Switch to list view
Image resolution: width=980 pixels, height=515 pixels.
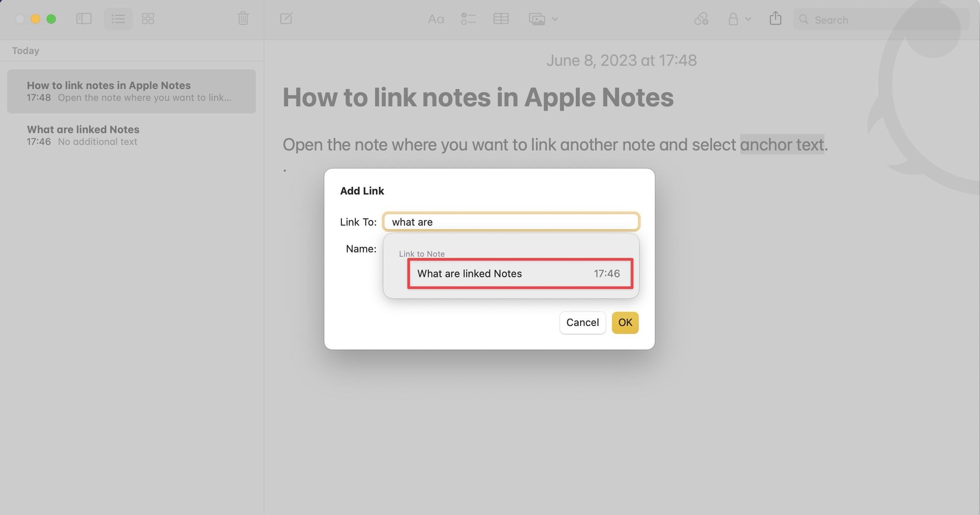click(x=118, y=19)
